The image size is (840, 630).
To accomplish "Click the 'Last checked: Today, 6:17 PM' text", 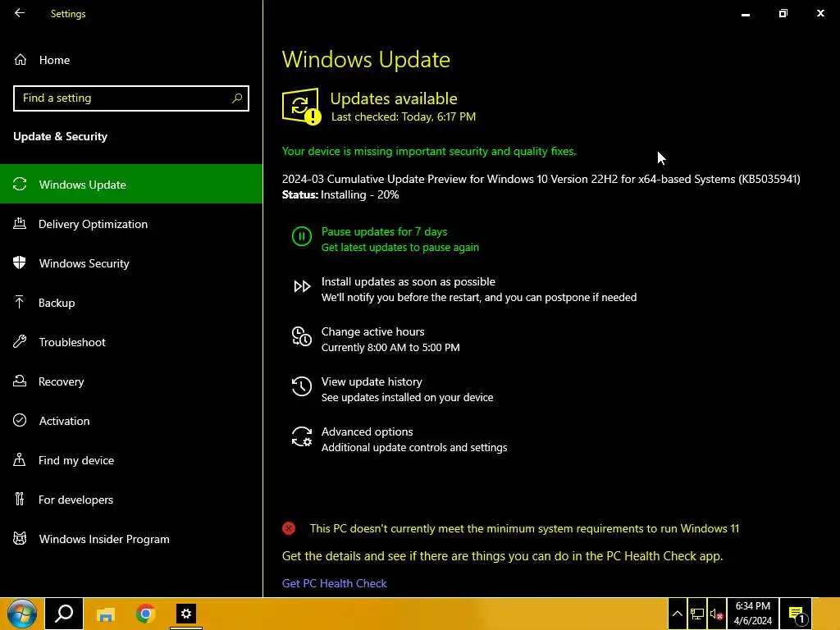I will [404, 116].
